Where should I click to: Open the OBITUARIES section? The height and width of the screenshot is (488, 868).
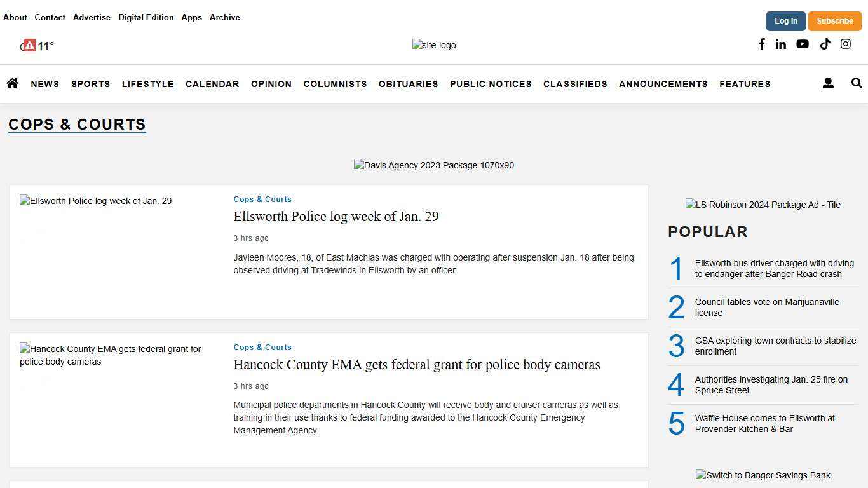pos(408,84)
